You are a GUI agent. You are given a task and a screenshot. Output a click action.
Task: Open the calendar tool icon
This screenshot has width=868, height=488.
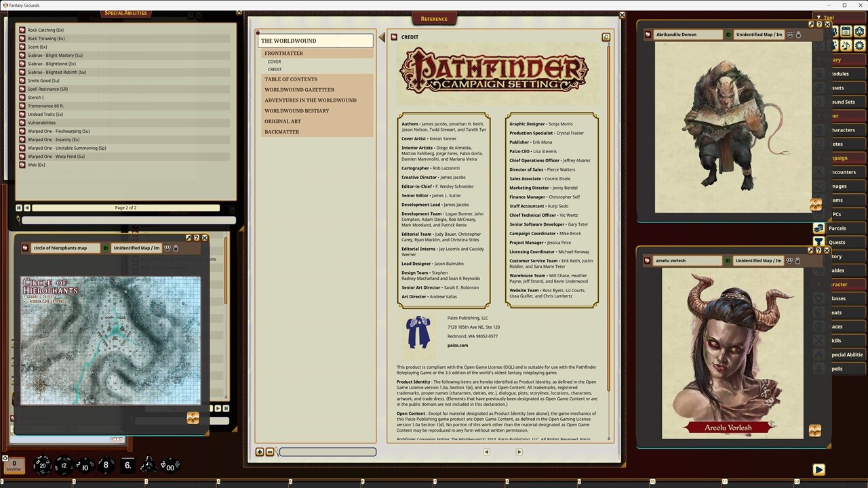pos(846,31)
